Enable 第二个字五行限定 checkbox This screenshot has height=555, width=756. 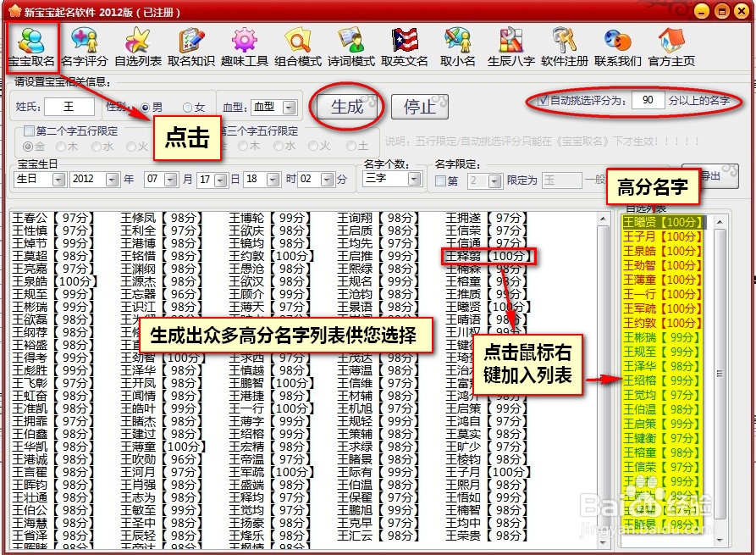(29, 130)
